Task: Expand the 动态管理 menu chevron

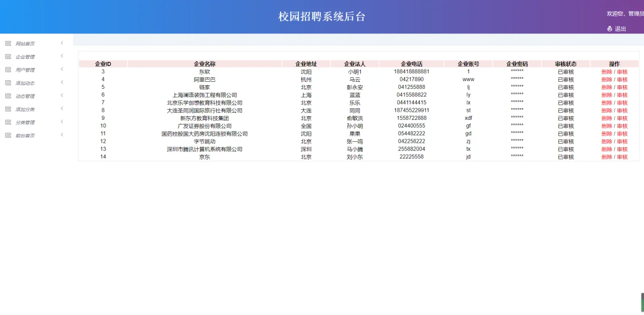Action: click(x=62, y=96)
